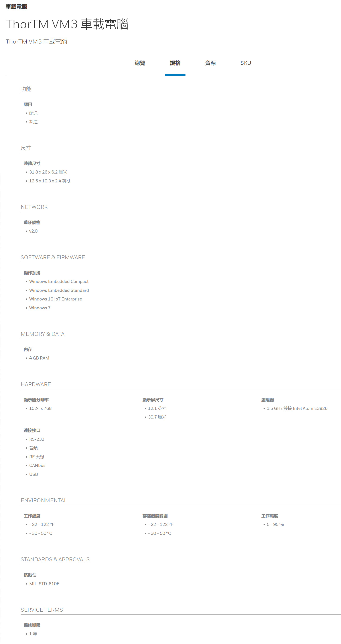Screen dimensions: 341x644
Task: Select the 整體尺寸 label
Action: tap(32, 164)
